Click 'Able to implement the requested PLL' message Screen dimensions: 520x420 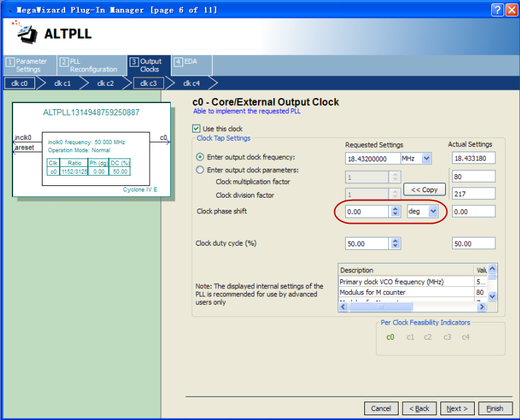pos(247,111)
